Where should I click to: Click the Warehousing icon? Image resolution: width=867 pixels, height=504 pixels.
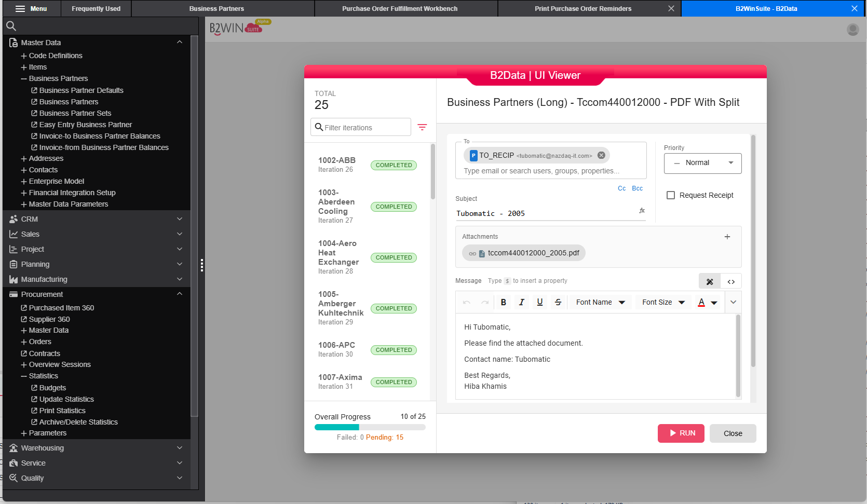[13, 448]
